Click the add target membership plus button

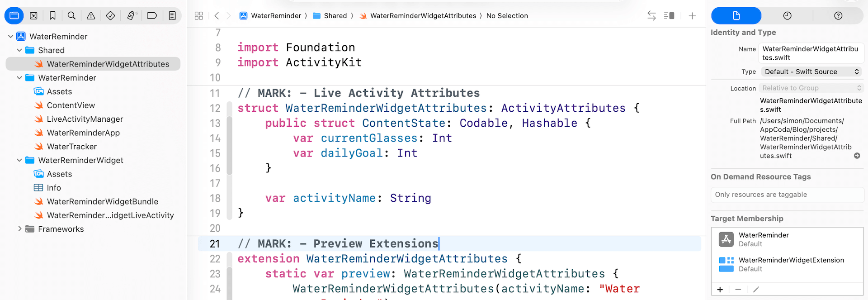[x=720, y=290]
